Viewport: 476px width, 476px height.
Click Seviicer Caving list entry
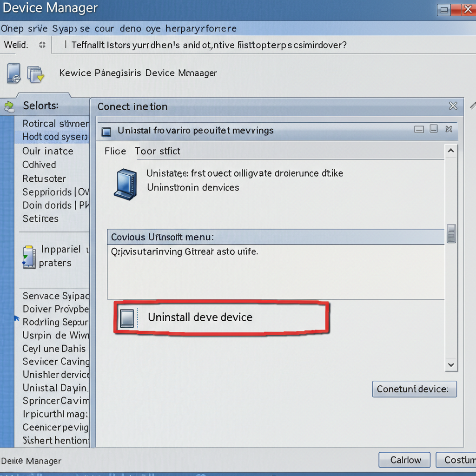[56, 361]
